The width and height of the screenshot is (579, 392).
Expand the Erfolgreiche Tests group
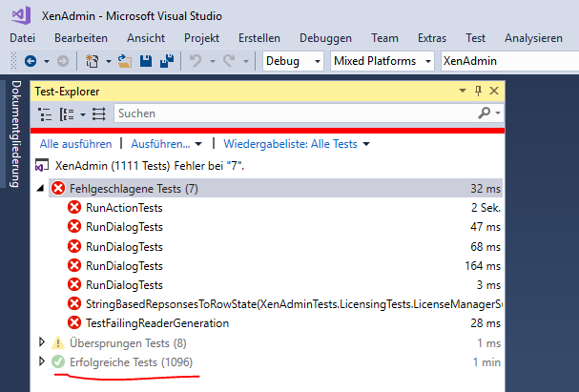point(42,361)
